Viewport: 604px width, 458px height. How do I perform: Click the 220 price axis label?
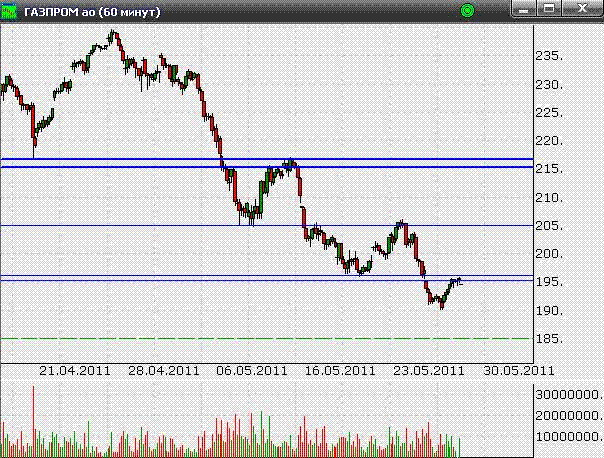click(x=549, y=141)
